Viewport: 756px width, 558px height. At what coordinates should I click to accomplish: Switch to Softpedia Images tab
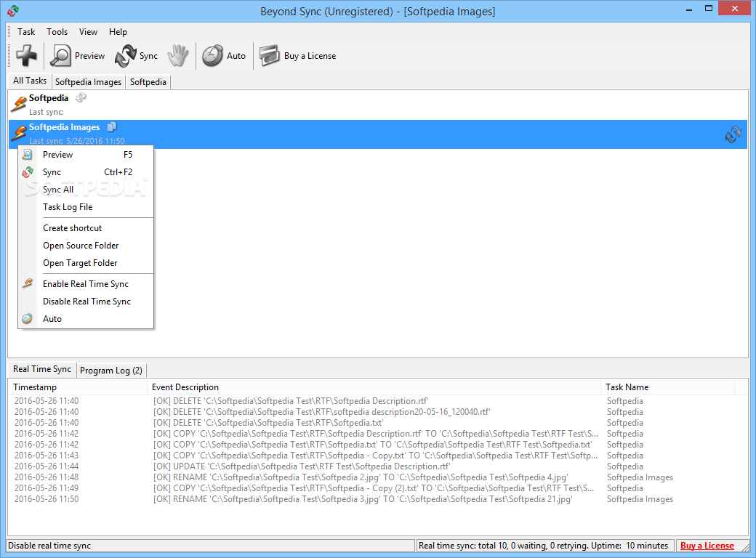click(x=88, y=82)
